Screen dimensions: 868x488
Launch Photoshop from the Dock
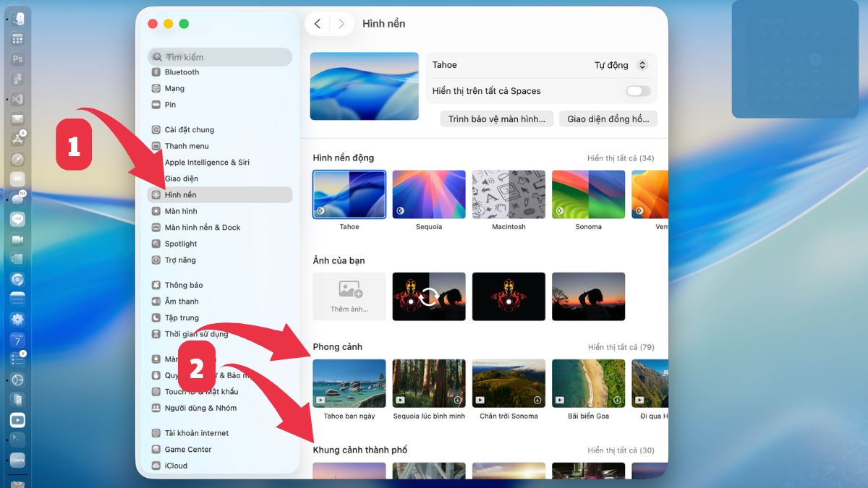click(x=17, y=59)
